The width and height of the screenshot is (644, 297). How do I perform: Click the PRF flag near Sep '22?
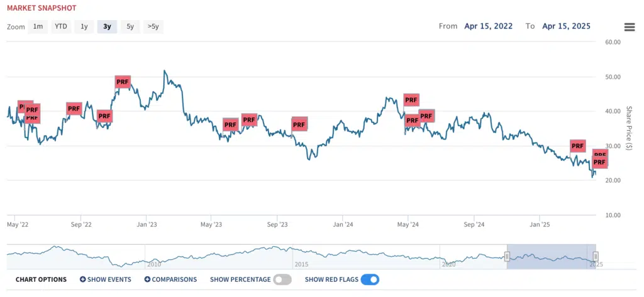pyautogui.click(x=74, y=109)
